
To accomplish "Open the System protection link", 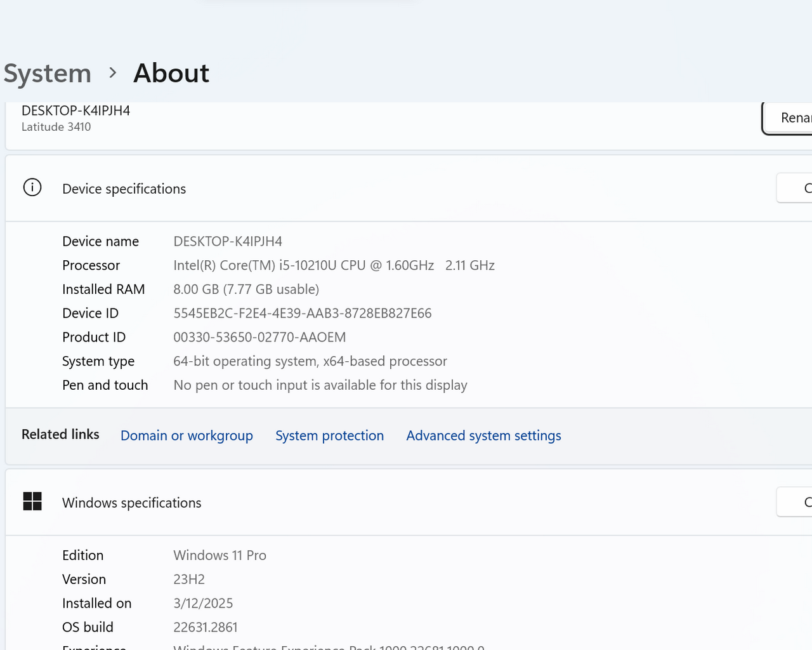I will [329, 435].
